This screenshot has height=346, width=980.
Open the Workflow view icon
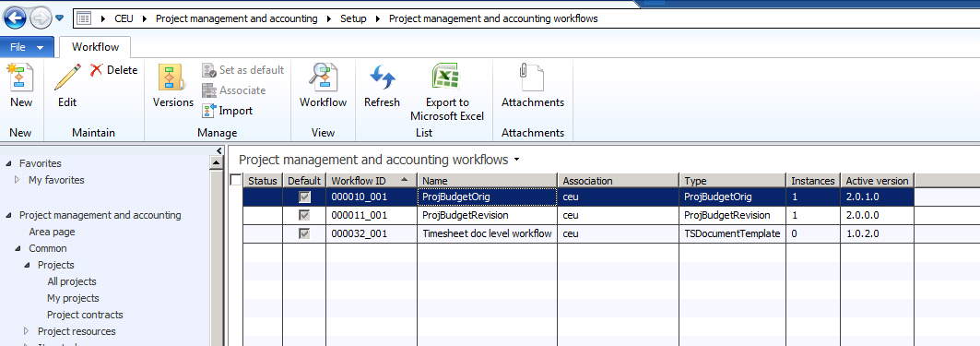(x=323, y=77)
